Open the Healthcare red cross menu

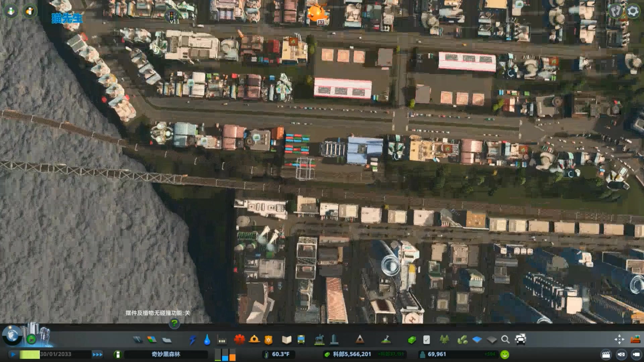pos(239,340)
